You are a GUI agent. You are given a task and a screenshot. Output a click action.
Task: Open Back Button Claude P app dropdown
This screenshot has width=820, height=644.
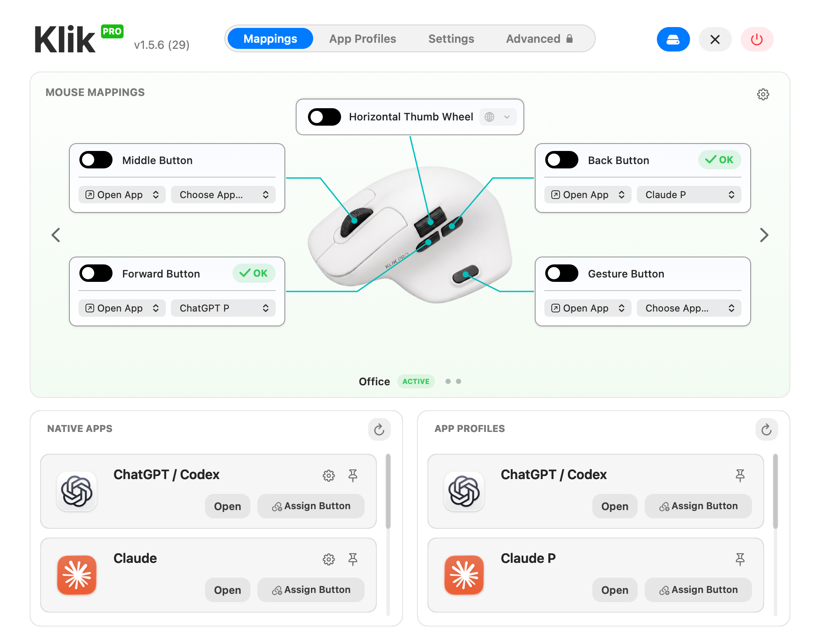(689, 195)
